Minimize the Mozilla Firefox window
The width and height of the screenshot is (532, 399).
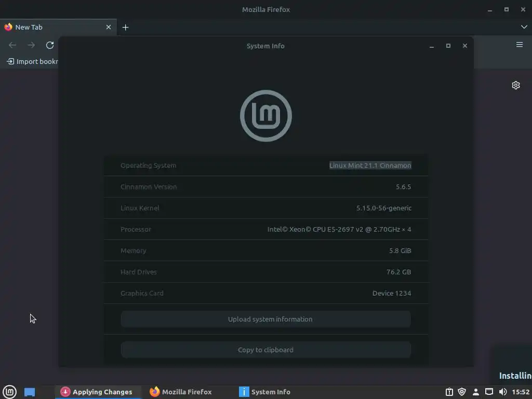(489, 10)
